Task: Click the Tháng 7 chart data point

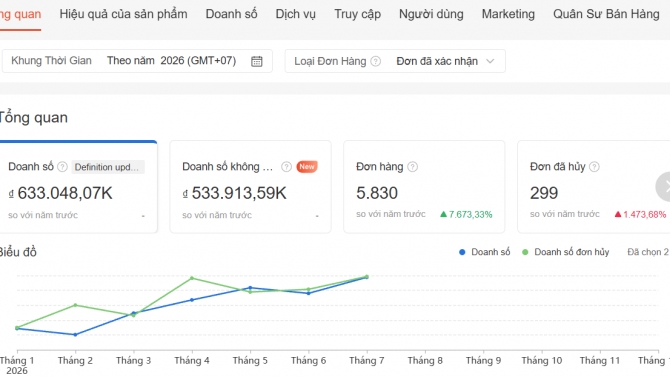Action: coord(367,277)
